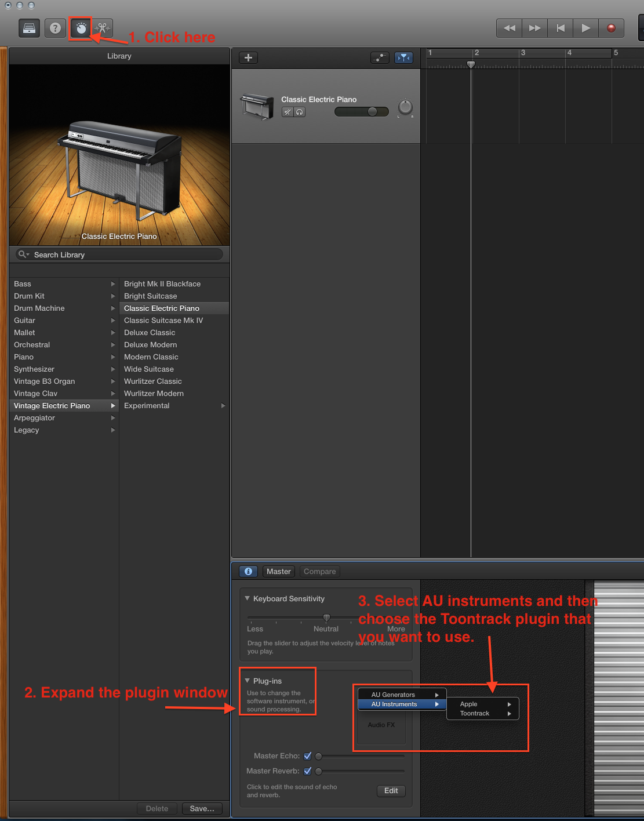The width and height of the screenshot is (644, 821).
Task: Click the Save... button in Library
Action: (x=202, y=808)
